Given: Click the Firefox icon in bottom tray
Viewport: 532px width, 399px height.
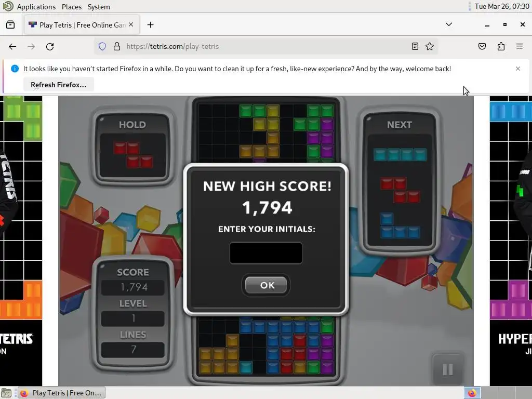Looking at the screenshot, I should click(x=472, y=393).
